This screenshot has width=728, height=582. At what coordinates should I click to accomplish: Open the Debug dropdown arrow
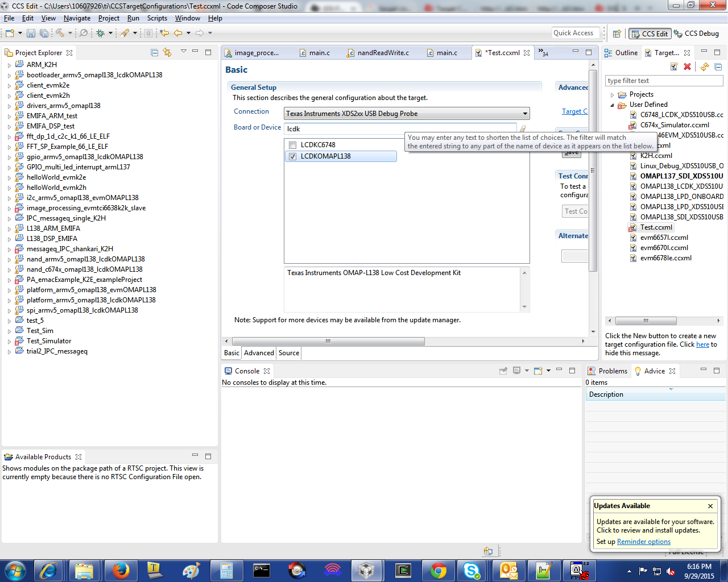point(110,34)
